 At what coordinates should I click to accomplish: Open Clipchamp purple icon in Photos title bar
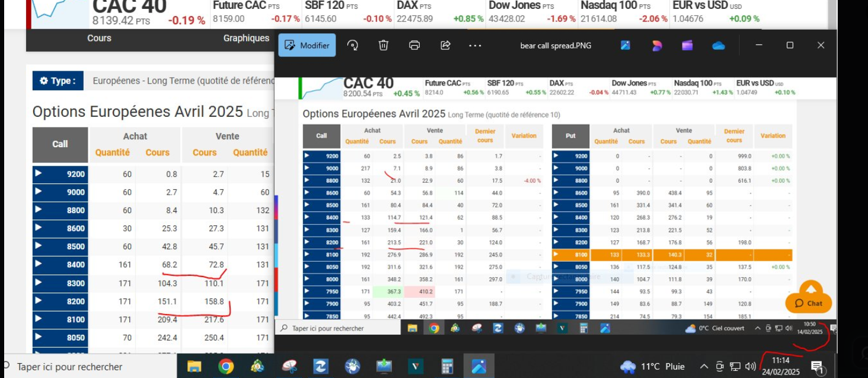pos(687,45)
